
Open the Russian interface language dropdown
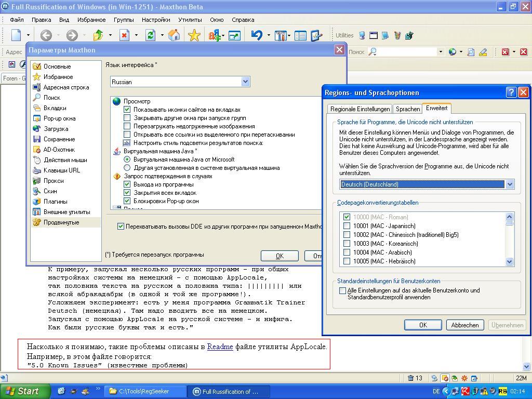point(246,82)
